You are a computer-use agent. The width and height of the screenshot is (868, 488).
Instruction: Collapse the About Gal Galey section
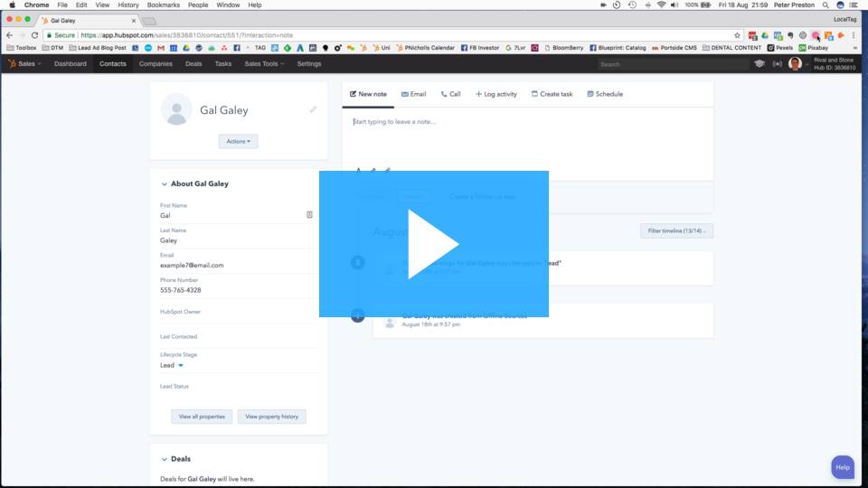(x=164, y=184)
